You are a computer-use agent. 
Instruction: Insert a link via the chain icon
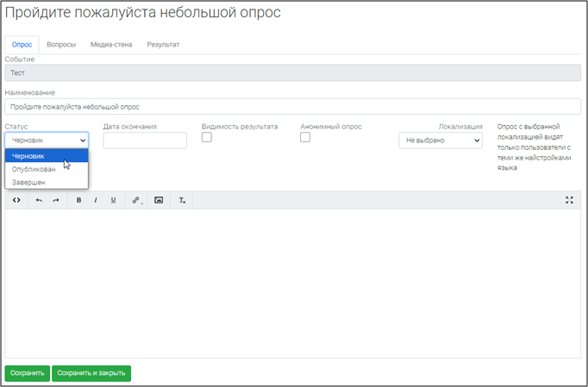point(136,200)
